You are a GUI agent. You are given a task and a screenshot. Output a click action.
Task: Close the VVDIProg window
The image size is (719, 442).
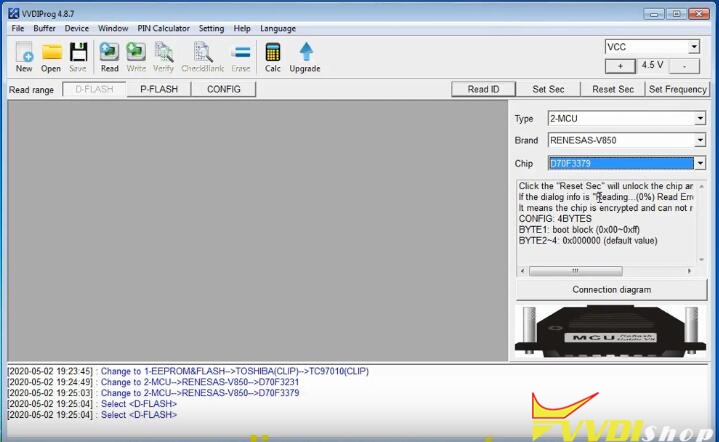[x=699, y=14]
